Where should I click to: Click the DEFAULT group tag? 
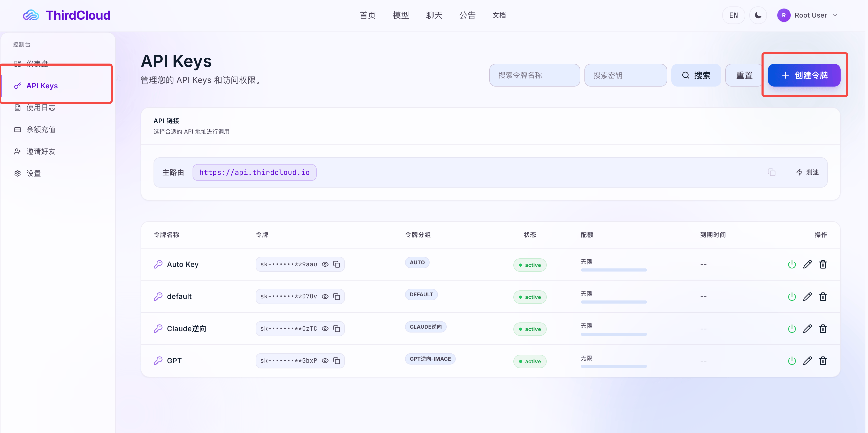click(421, 294)
